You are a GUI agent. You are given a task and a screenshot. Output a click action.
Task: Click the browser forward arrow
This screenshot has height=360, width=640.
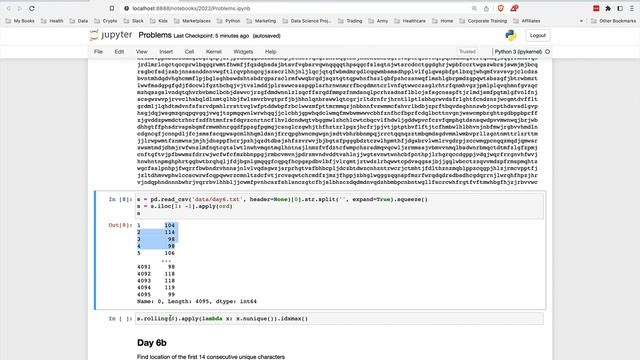pyautogui.click(x=19, y=8)
